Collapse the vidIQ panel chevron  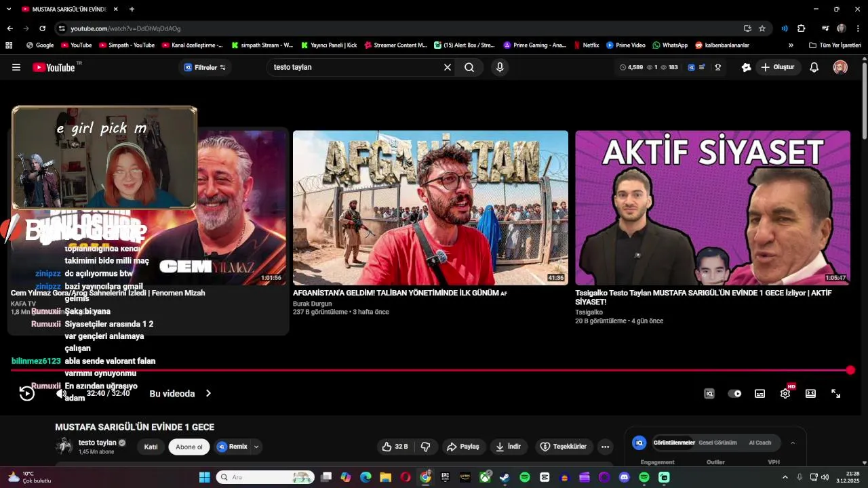pyautogui.click(x=793, y=443)
